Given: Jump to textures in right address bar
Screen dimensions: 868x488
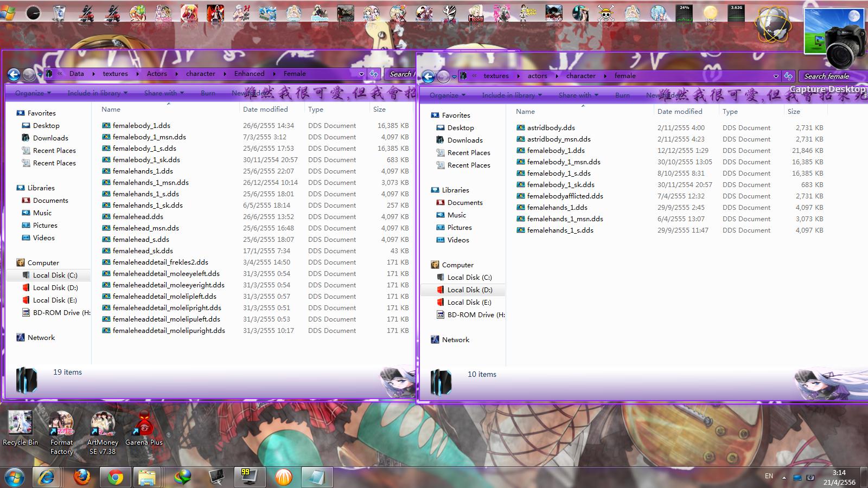Looking at the screenshot, I should click(x=496, y=76).
